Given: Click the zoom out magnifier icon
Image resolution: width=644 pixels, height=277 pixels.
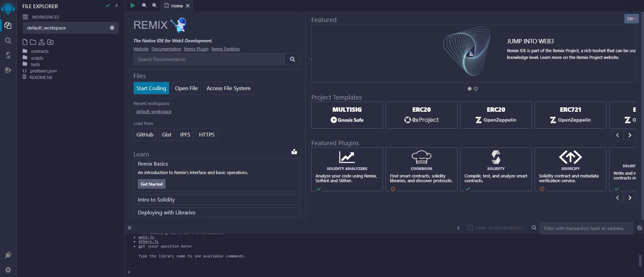Looking at the screenshot, I should point(144,5).
